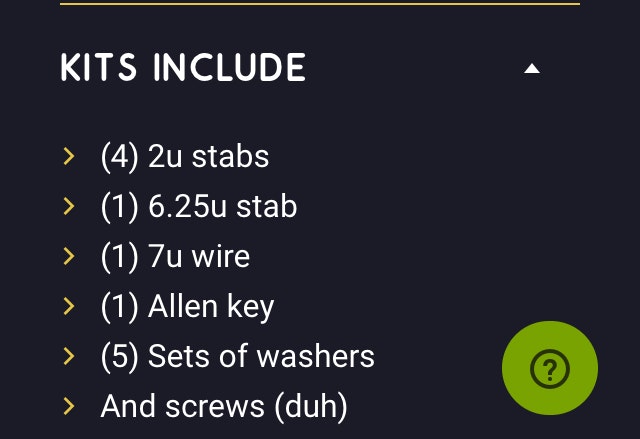Click the Kits Include heading
Screen dimensions: 640x439
[183, 68]
